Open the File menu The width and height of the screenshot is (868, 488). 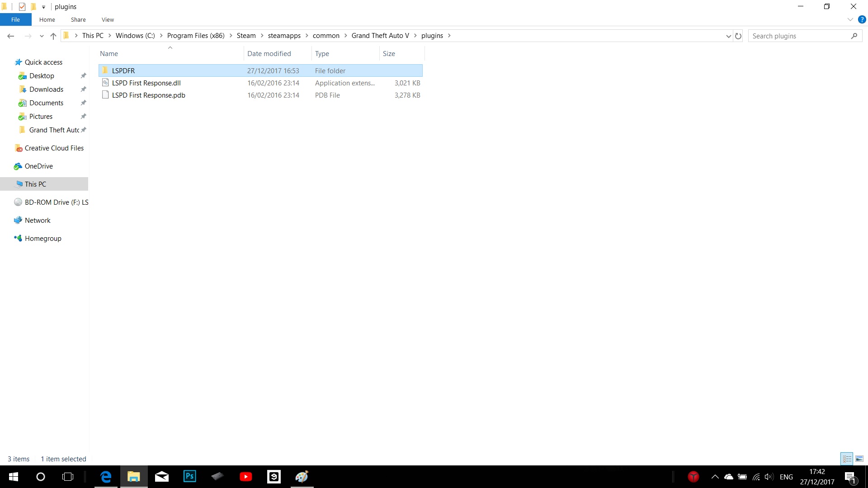click(15, 19)
